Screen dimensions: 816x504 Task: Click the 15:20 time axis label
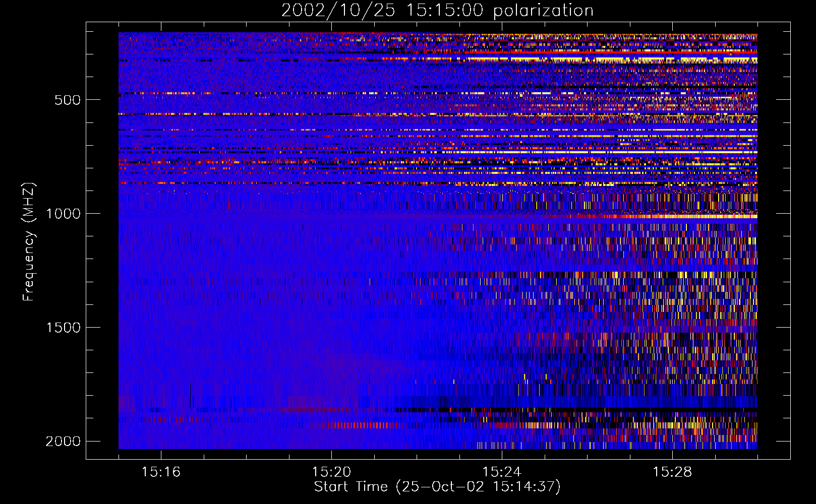(331, 472)
